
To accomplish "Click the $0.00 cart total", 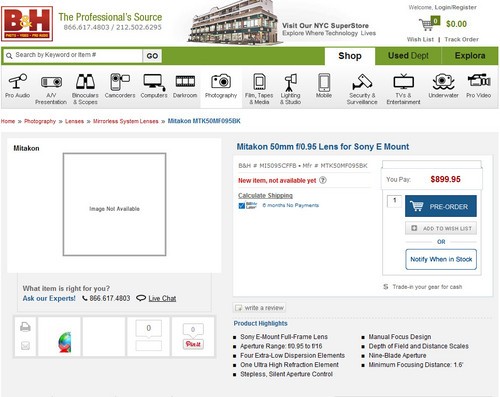I will point(456,24).
